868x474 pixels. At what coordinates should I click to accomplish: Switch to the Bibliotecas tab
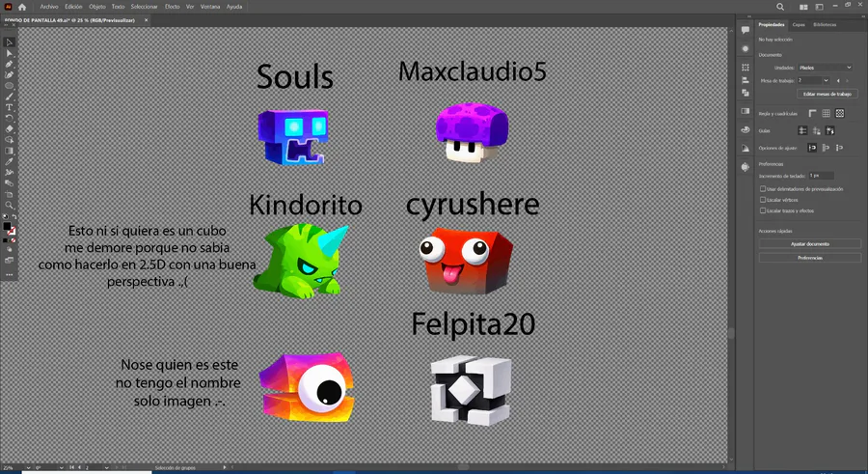[825, 25]
